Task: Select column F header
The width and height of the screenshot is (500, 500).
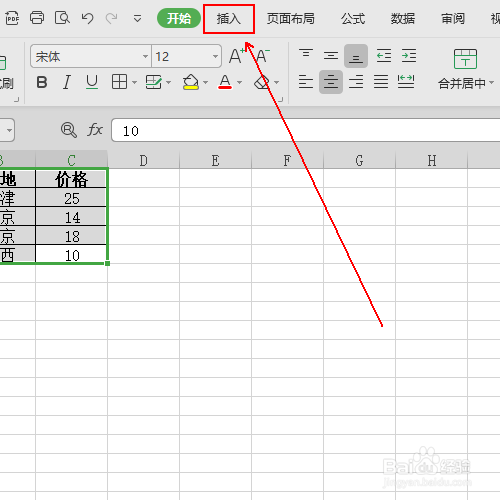Action: [x=287, y=160]
